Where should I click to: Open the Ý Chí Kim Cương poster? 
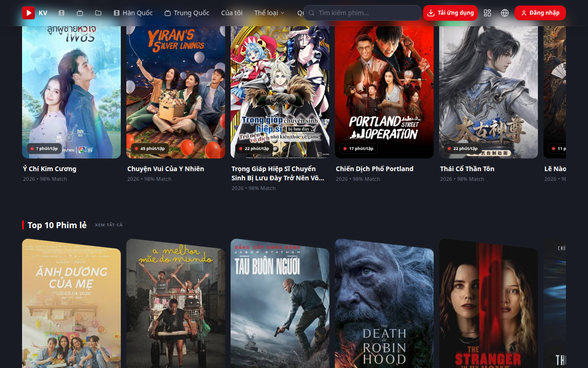point(72,92)
